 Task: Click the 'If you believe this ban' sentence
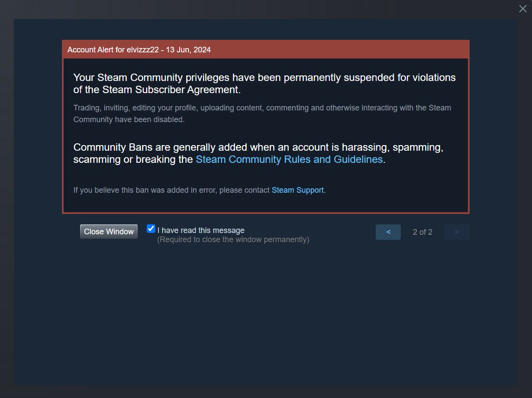click(199, 190)
